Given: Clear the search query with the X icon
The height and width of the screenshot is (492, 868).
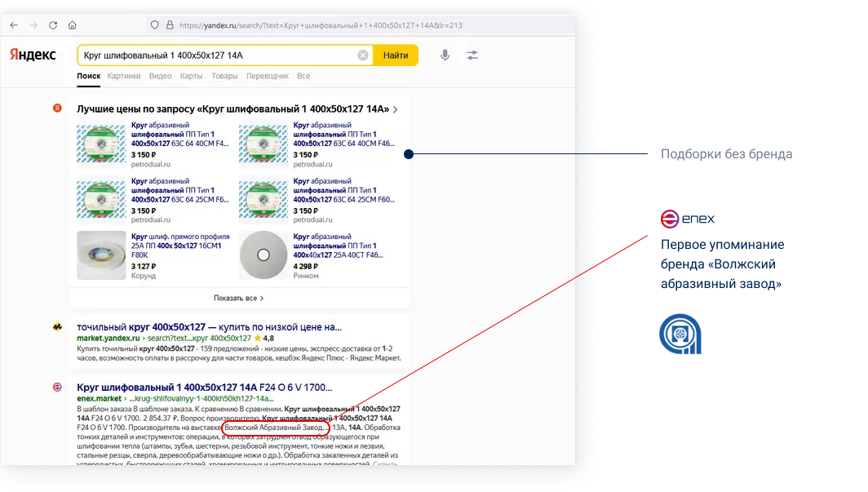Looking at the screenshot, I should click(x=362, y=55).
